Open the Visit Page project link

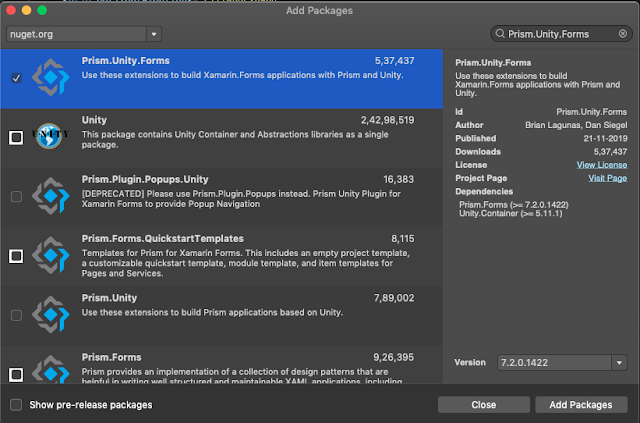click(x=607, y=178)
